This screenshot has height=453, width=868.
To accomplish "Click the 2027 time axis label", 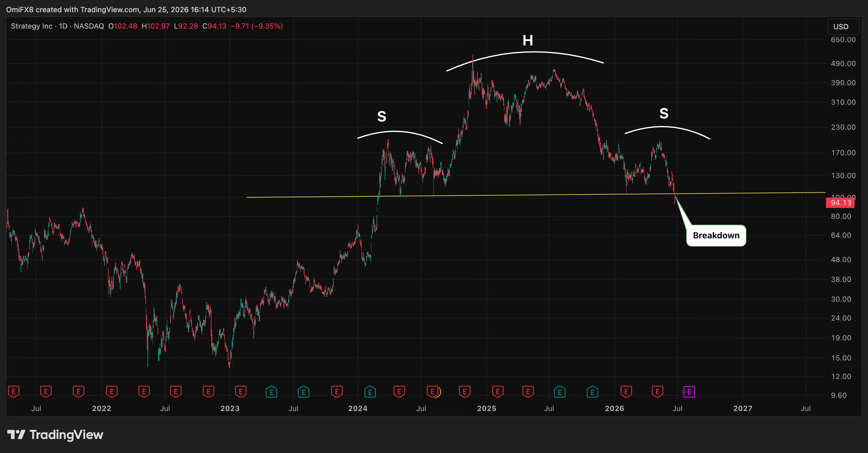I will (743, 409).
